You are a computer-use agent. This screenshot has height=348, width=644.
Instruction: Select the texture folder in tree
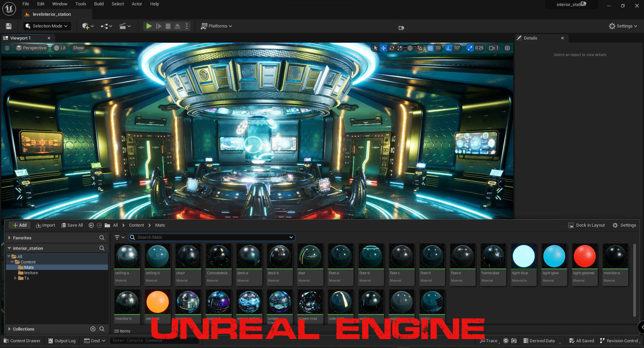(x=31, y=273)
